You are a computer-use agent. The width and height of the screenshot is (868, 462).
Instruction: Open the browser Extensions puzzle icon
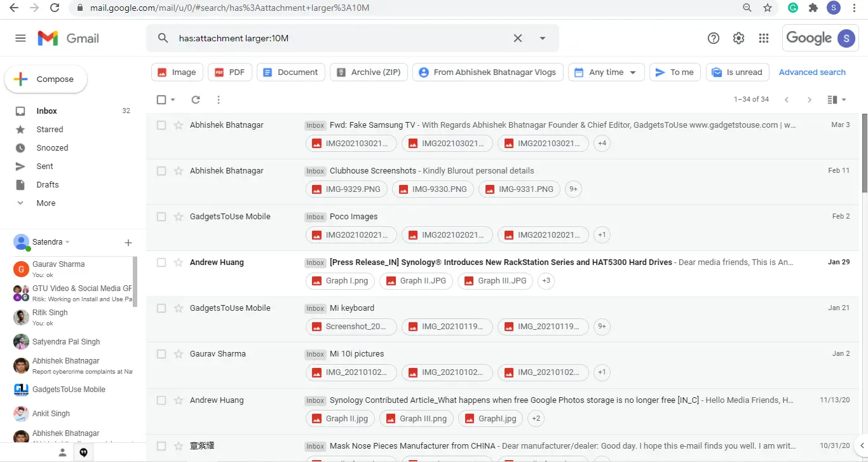pos(813,8)
